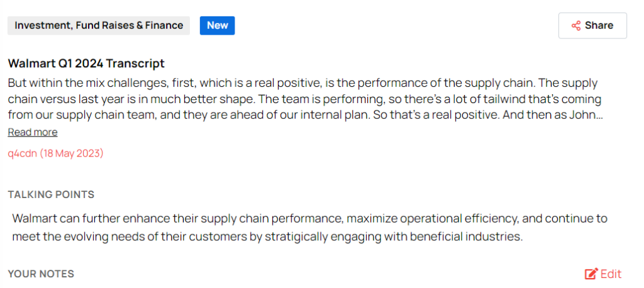Click the truncated ellipsis after "John"
Viewport: 644px width, 288px height.
(599, 116)
